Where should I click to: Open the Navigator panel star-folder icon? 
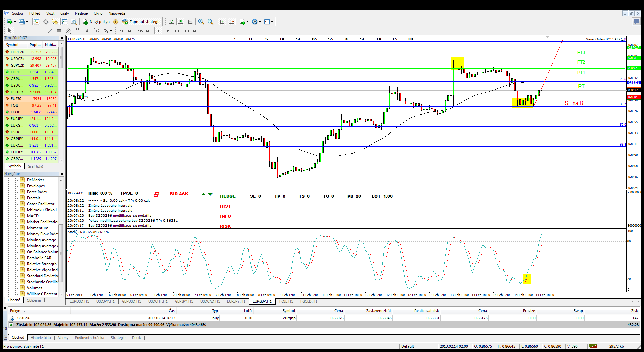[55, 22]
